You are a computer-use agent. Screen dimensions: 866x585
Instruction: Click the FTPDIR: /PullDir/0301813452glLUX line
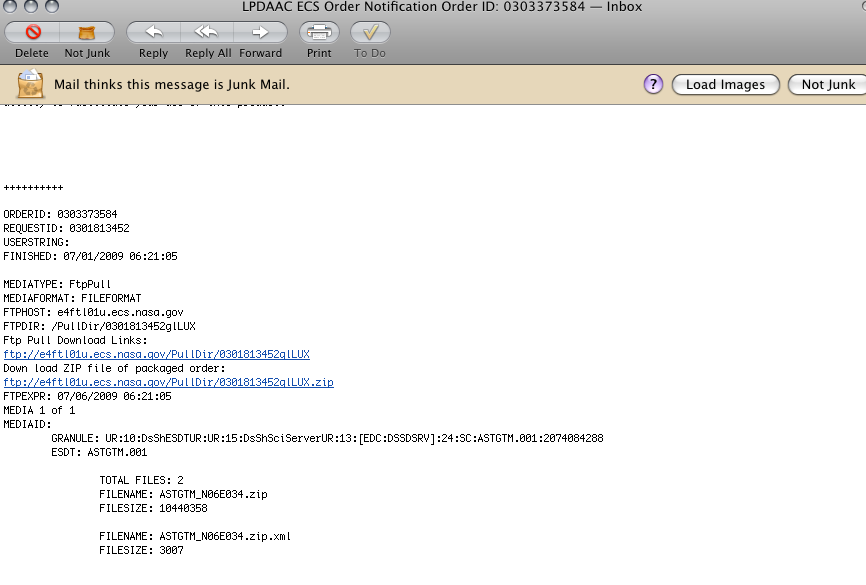pyautogui.click(x=99, y=326)
